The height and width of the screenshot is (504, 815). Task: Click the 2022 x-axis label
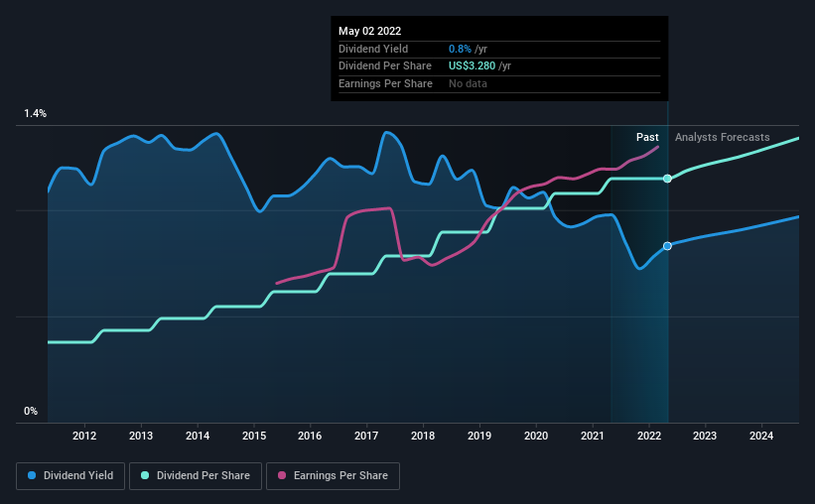tap(649, 436)
